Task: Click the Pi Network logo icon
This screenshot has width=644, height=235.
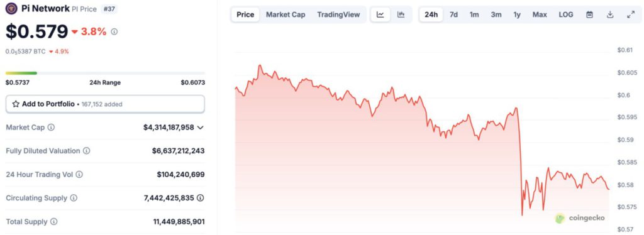Action: (11, 9)
